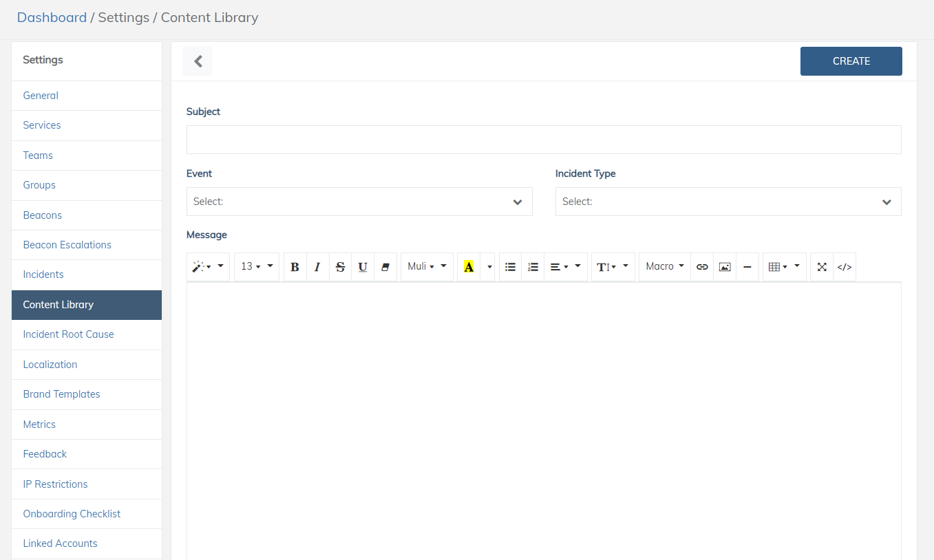
Task: Open Metrics settings
Action: (x=87, y=424)
